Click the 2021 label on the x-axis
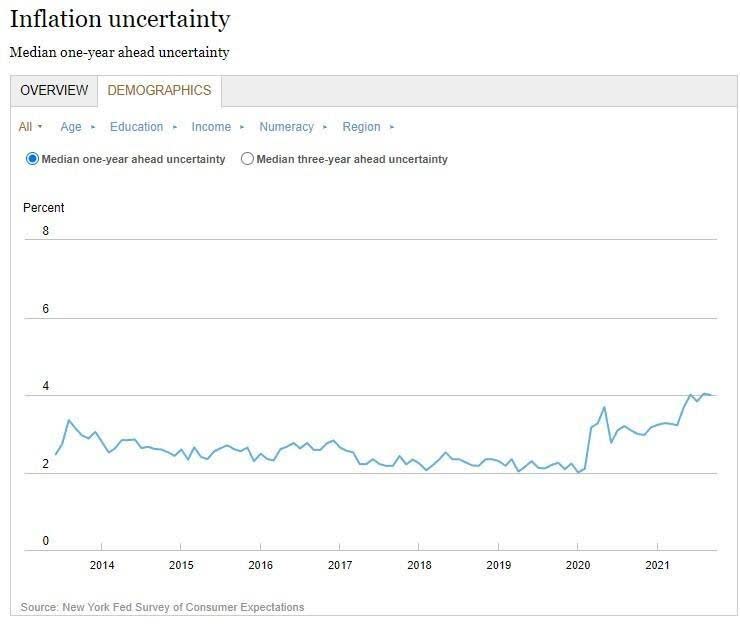This screenshot has width=740, height=624. click(x=657, y=566)
